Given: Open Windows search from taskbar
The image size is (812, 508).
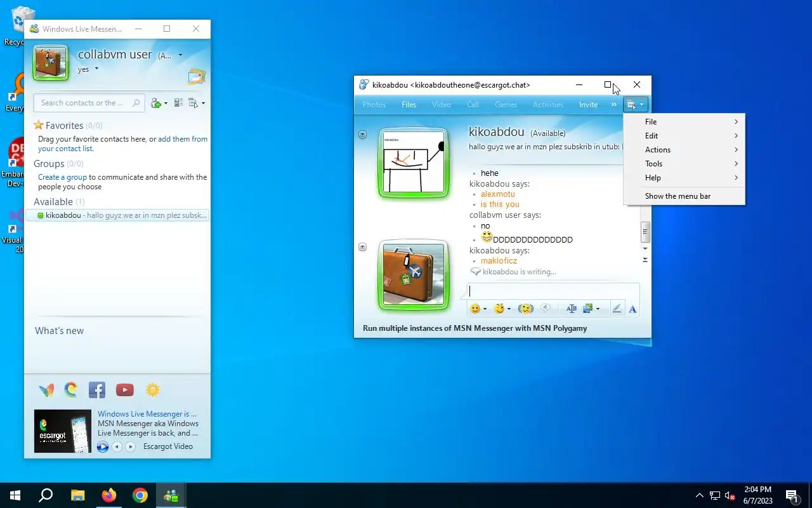Looking at the screenshot, I should 46,495.
